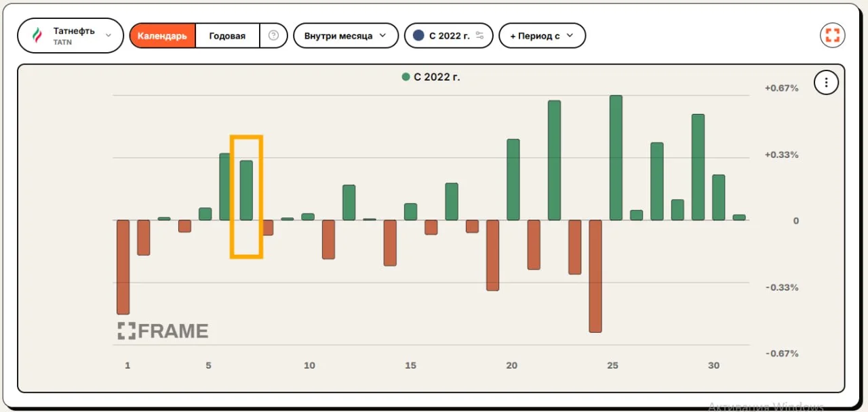Click the sliders settings icon beside С 2022 г.
This screenshot has width=868, height=412.
point(480,35)
